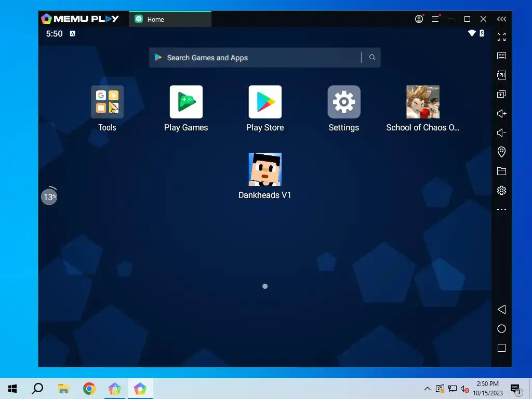Click the 13% floating performance bubble

[49, 197]
